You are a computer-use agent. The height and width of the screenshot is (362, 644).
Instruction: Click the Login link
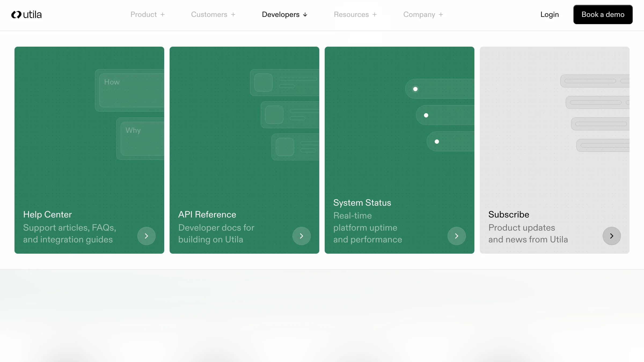[550, 14]
